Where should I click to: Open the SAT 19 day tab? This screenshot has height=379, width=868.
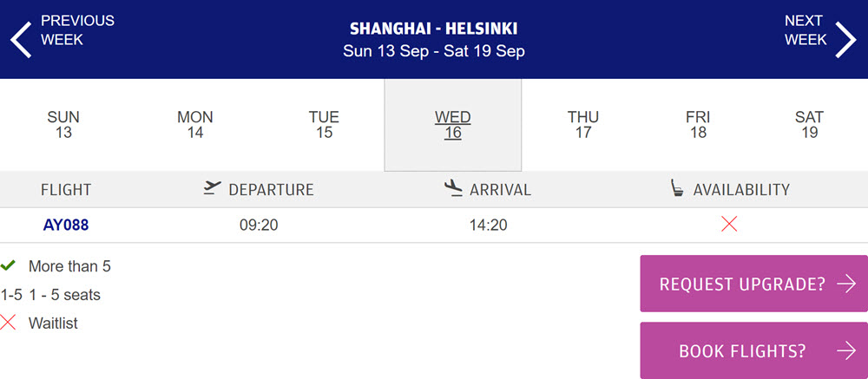809,125
